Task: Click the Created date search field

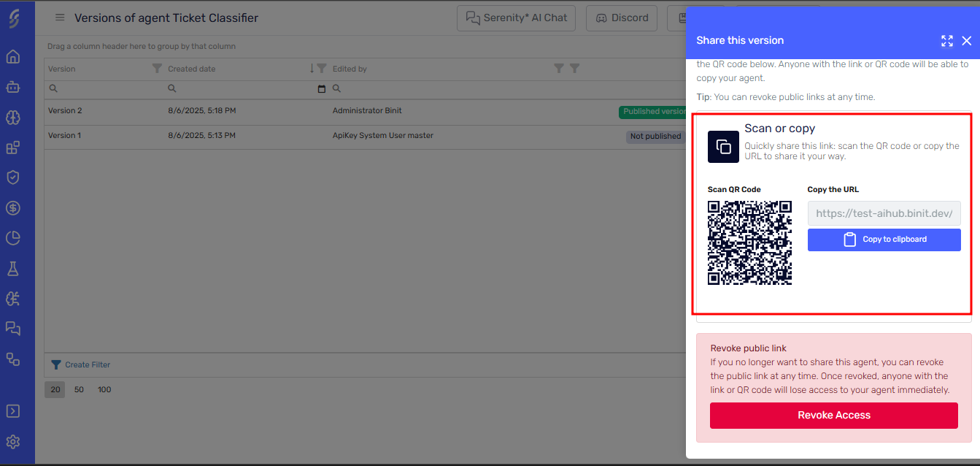Action: coord(245,88)
